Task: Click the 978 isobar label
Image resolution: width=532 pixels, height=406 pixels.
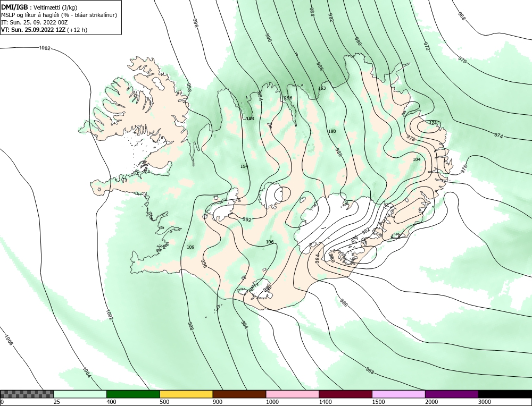Action: coord(411,138)
